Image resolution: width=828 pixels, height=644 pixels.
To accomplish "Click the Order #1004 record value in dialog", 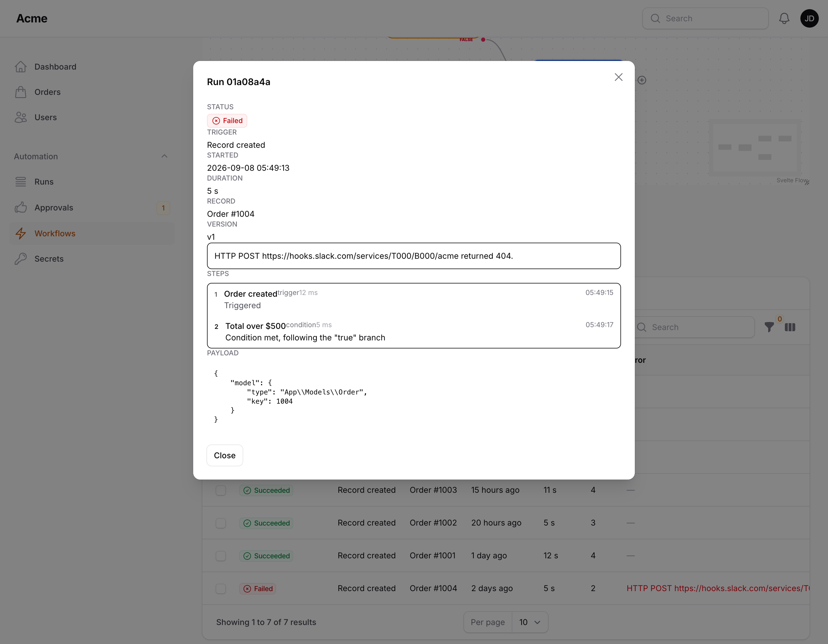I will tap(231, 214).
